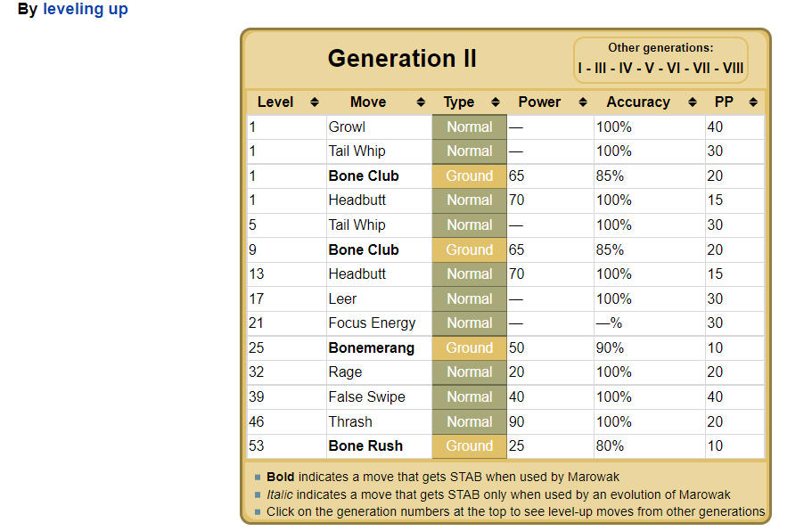This screenshot has width=812, height=531.
Task: Select the —% accuracy for Focus Energy
Action: 609,323
